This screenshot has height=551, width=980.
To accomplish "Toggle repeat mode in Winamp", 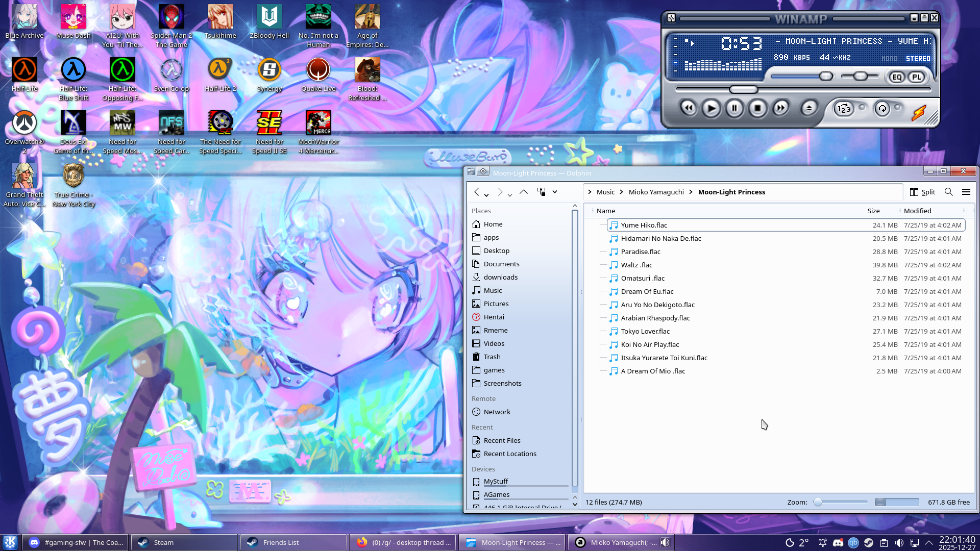I will pyautogui.click(x=882, y=109).
